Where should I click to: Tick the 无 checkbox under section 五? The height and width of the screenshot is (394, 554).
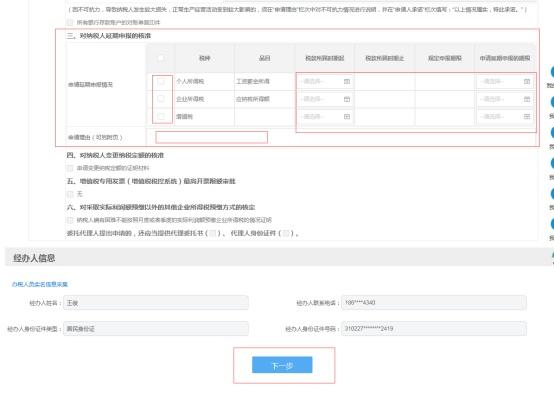coord(70,194)
